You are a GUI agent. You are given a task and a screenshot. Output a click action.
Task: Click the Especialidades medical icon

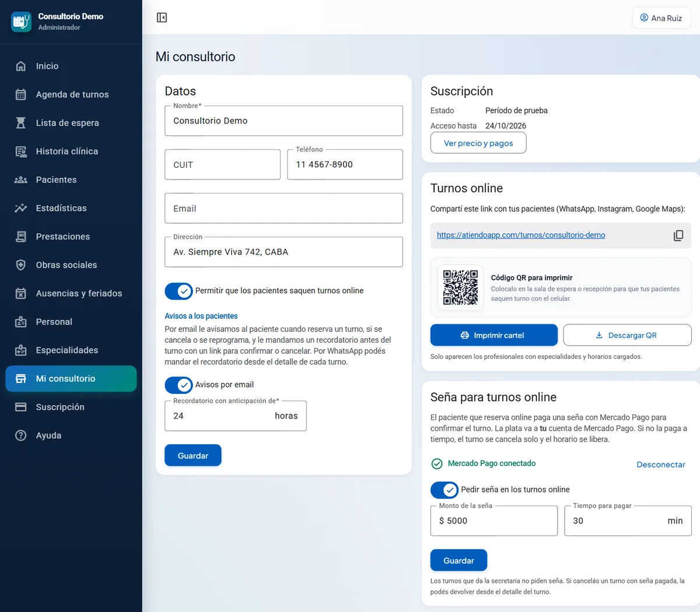pyautogui.click(x=21, y=350)
